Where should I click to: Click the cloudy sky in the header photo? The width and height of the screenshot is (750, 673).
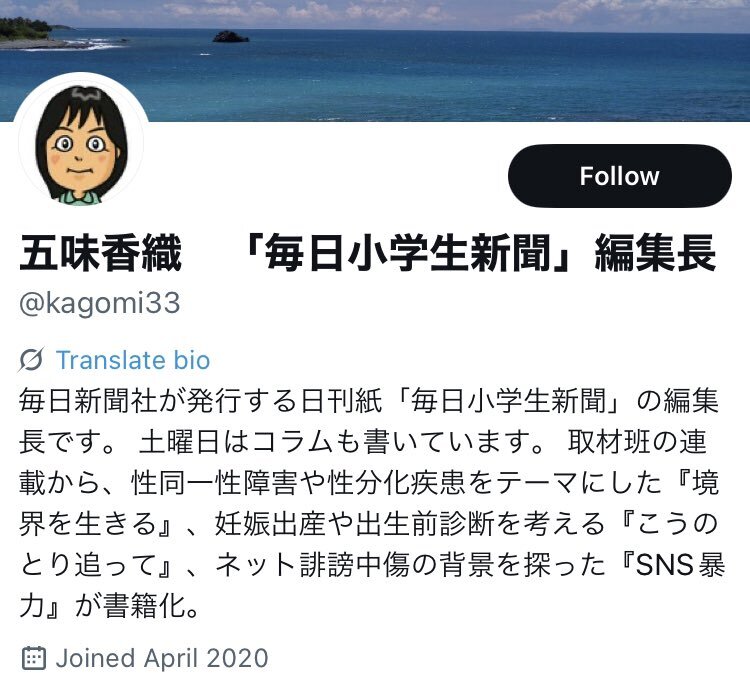pyautogui.click(x=375, y=13)
